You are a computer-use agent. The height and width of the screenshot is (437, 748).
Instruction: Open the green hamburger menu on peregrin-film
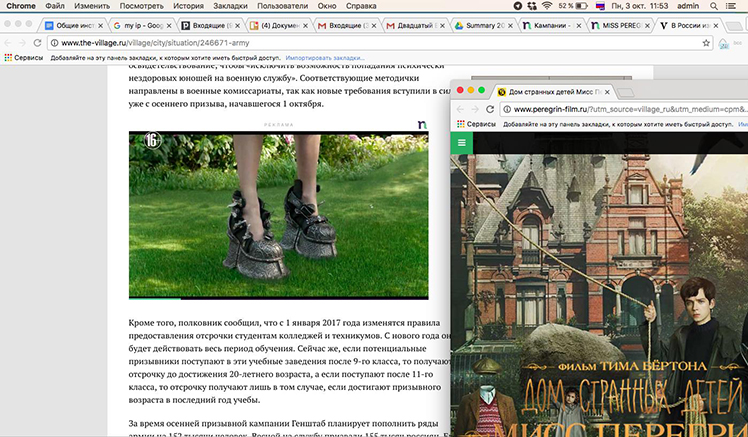(x=461, y=143)
